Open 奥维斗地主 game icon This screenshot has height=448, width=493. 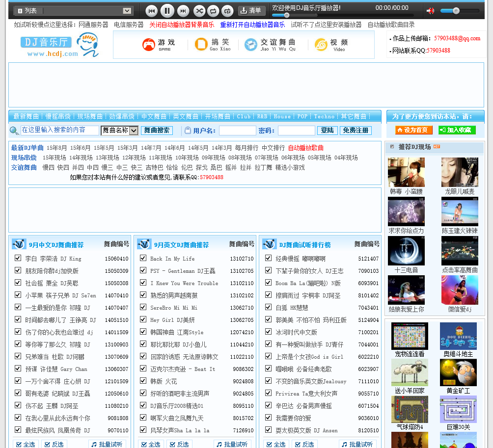[458, 336]
